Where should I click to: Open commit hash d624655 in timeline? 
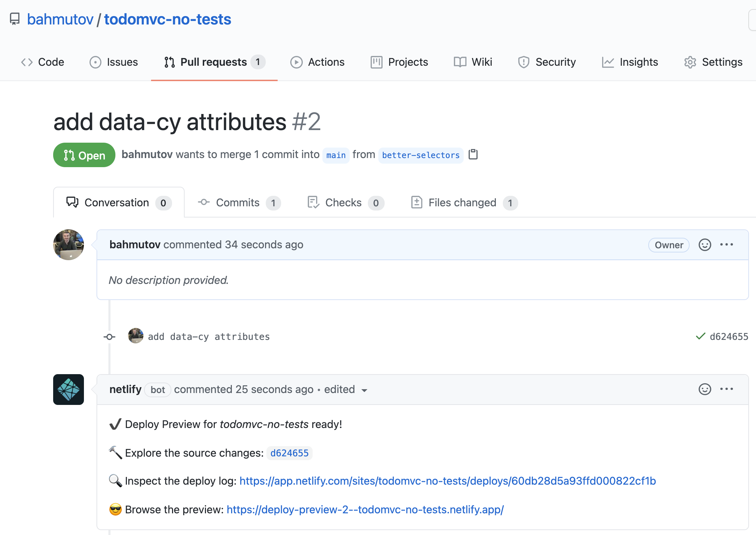click(729, 336)
